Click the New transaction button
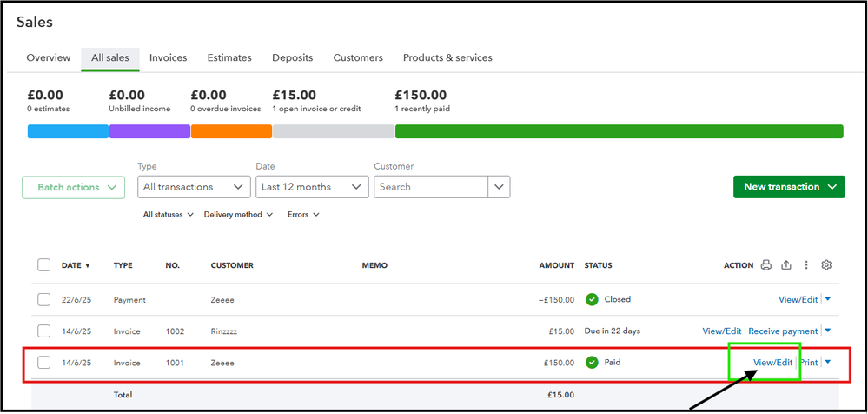 coord(788,187)
